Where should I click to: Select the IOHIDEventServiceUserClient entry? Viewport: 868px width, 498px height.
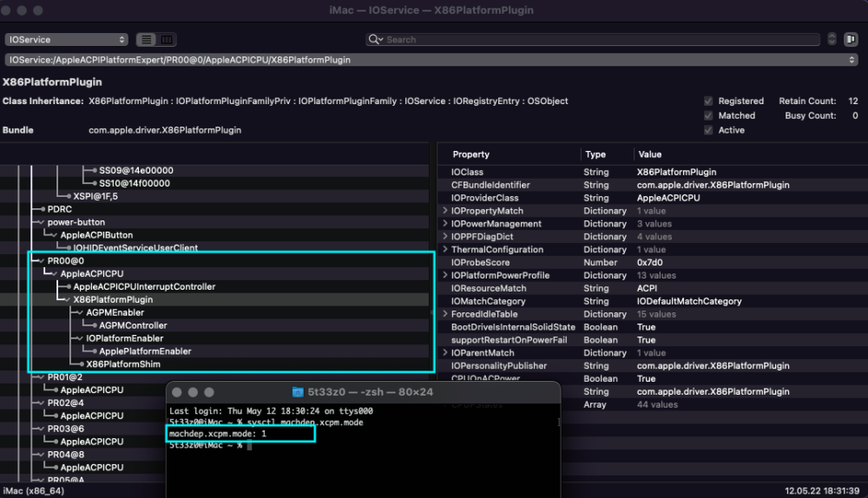135,248
